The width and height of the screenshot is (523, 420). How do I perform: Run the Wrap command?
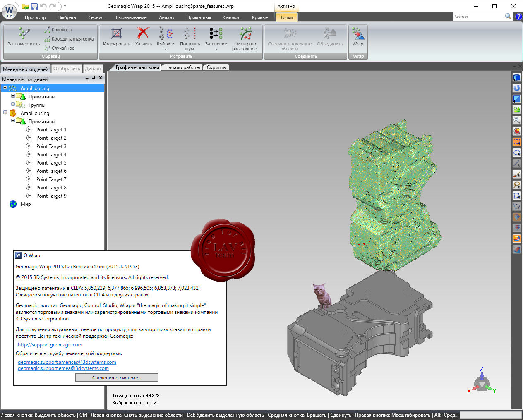(x=358, y=37)
